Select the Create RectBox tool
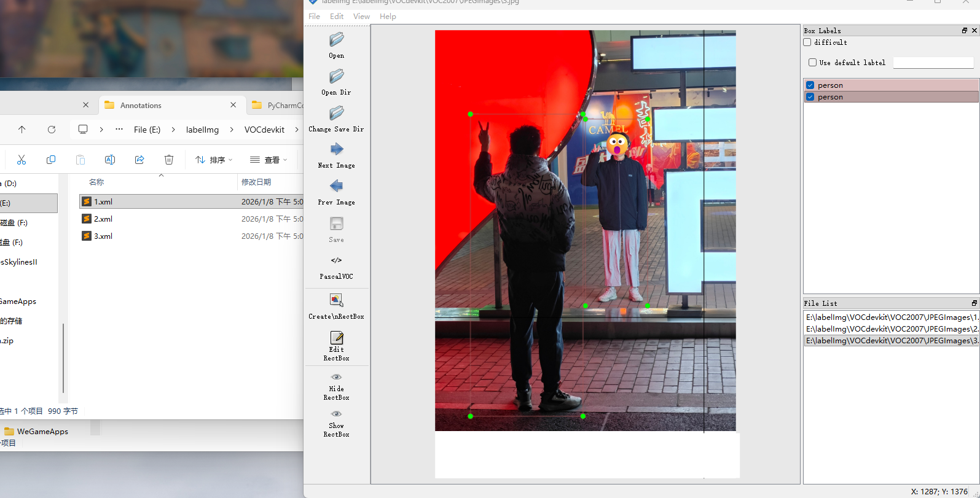The height and width of the screenshot is (498, 980). click(336, 300)
